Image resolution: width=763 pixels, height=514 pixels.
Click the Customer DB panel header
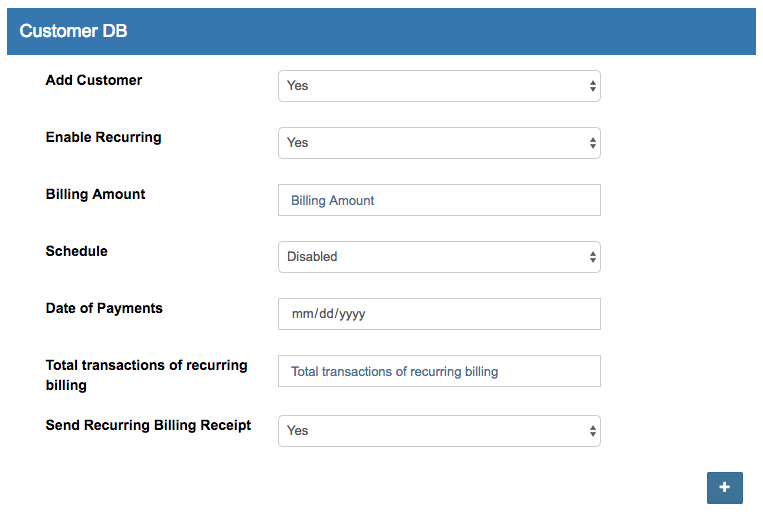(x=381, y=31)
